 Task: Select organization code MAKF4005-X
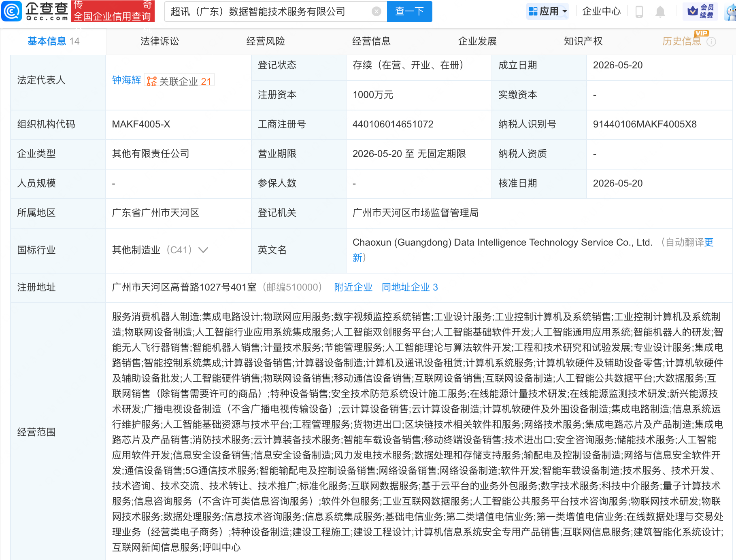click(141, 124)
